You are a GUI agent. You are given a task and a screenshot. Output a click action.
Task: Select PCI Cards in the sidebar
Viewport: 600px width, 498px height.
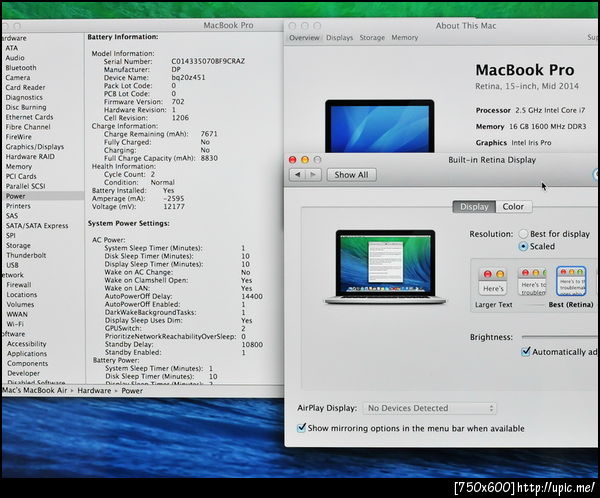pos(21,176)
